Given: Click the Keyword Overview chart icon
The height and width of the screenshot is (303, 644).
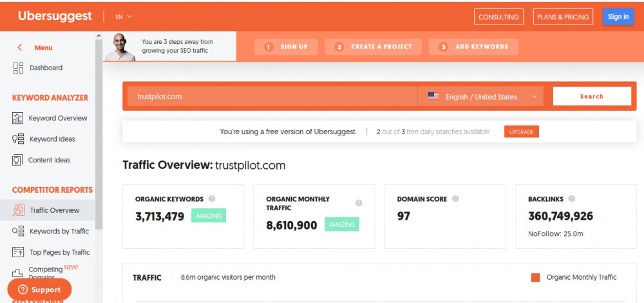Looking at the screenshot, I should click(17, 118).
